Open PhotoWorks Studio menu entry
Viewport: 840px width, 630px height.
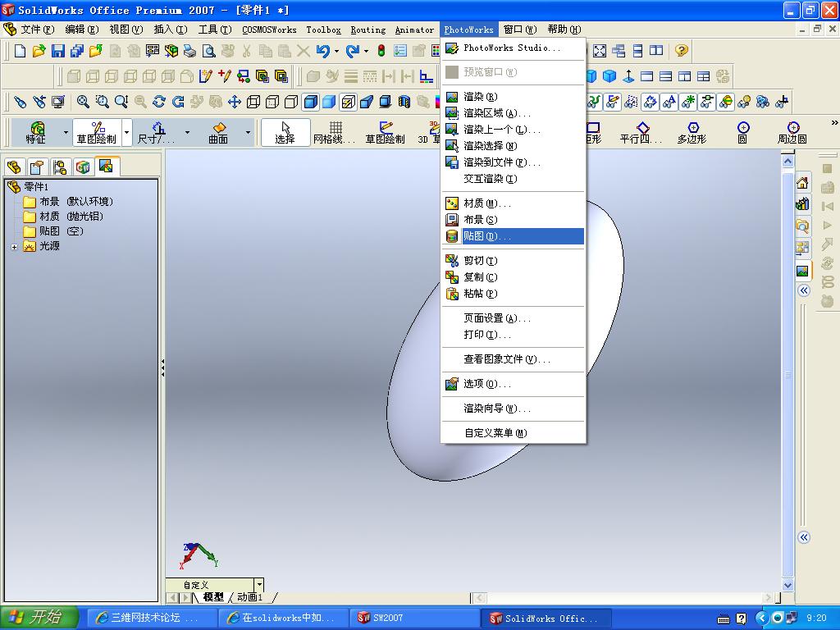[x=514, y=48]
